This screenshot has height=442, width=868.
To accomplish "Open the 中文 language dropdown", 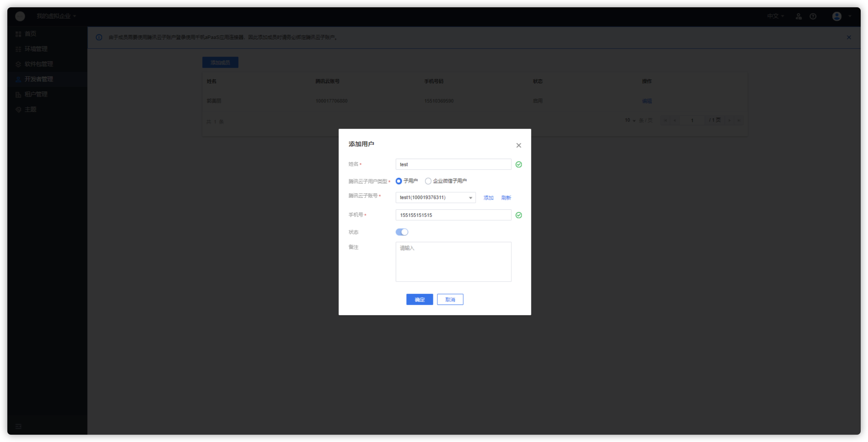I will coord(775,16).
